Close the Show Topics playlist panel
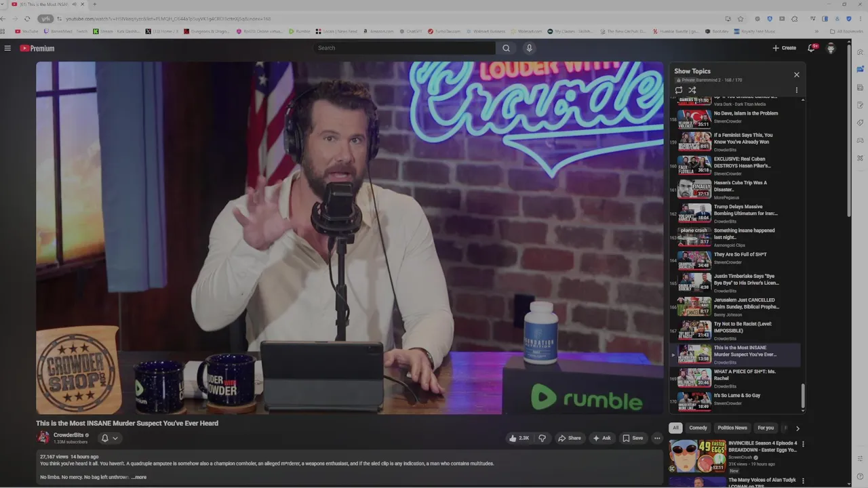 tap(797, 75)
